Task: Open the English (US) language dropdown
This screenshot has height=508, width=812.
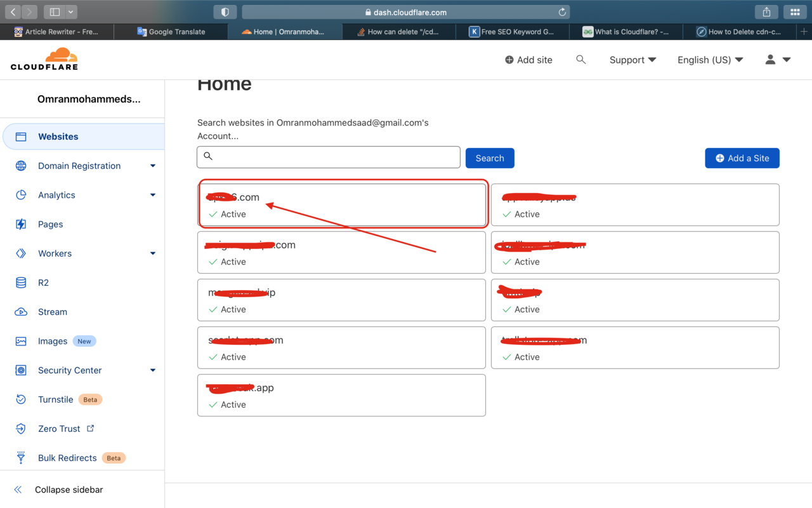Action: click(x=710, y=60)
